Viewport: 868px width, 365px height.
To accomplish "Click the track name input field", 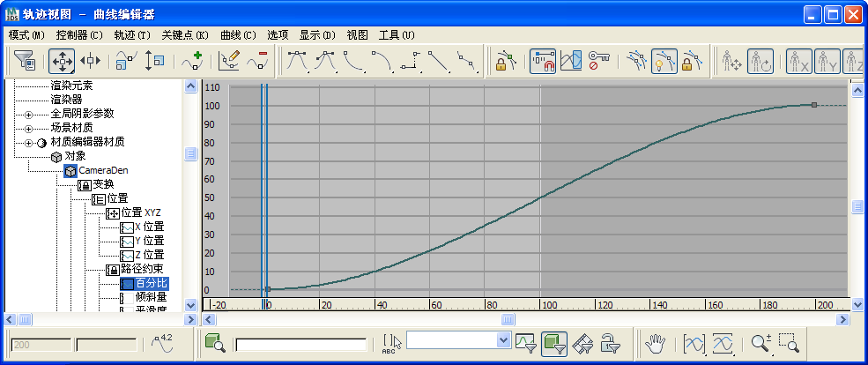I will 301,345.
